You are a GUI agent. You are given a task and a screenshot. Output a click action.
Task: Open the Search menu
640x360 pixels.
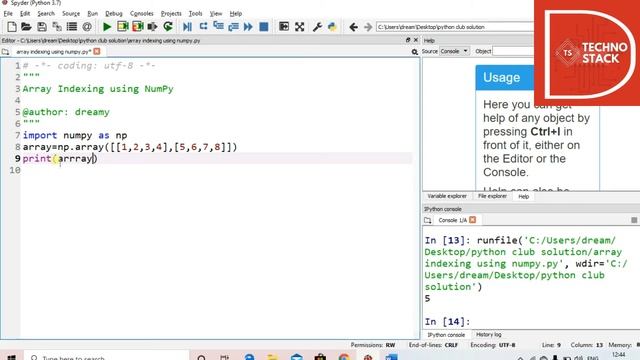46,13
